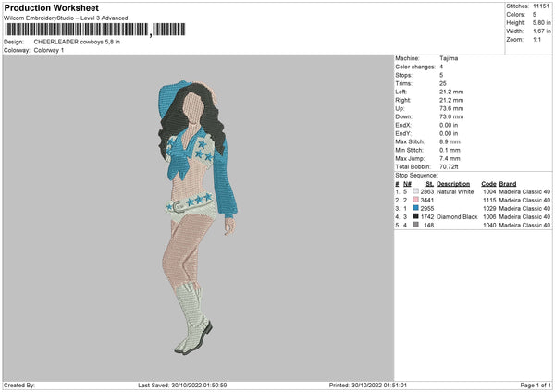The width and height of the screenshot is (555, 392).
Task: Click the Last Saved timestamp in footer
Action: pos(182,386)
